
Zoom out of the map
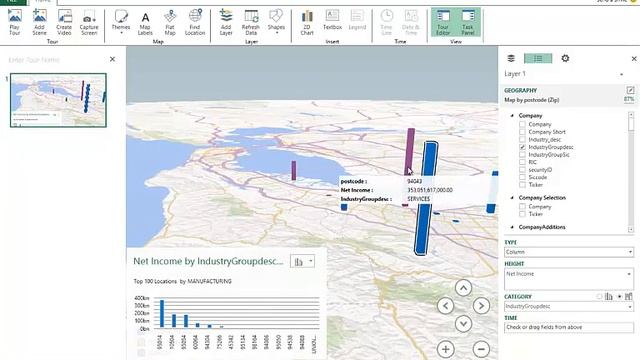[481, 349]
